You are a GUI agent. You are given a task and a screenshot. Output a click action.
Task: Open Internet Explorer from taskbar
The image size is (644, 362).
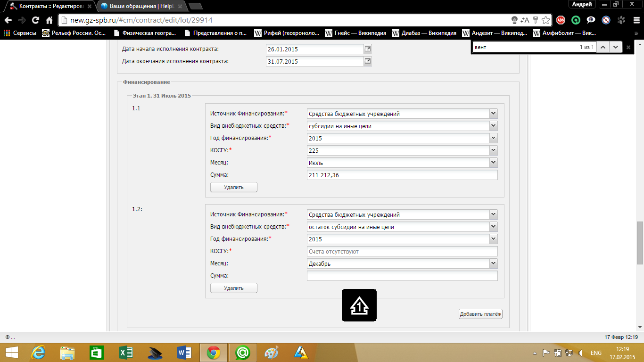click(39, 353)
